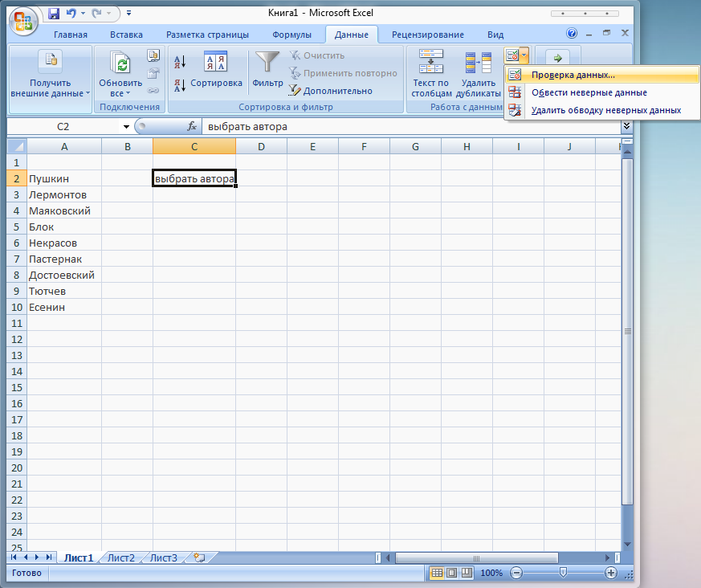
Task: Switch to Page Break Preview view
Action: (x=466, y=573)
